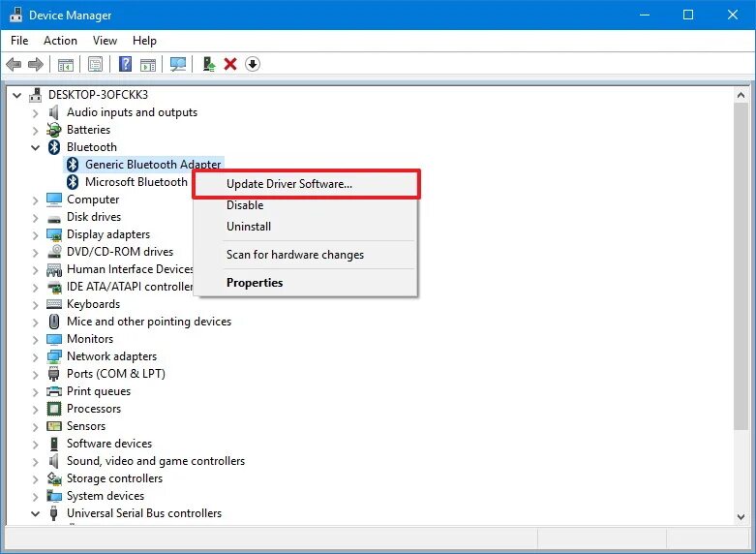Viewport: 756px width, 554px height.
Task: Click the Microsoft Bluetooth device icon
Action: pyautogui.click(x=73, y=182)
